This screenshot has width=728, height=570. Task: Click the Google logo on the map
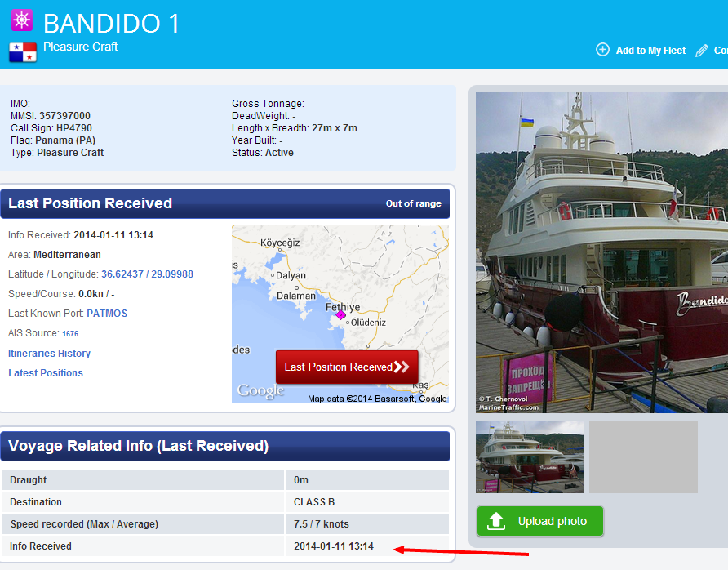click(x=260, y=391)
